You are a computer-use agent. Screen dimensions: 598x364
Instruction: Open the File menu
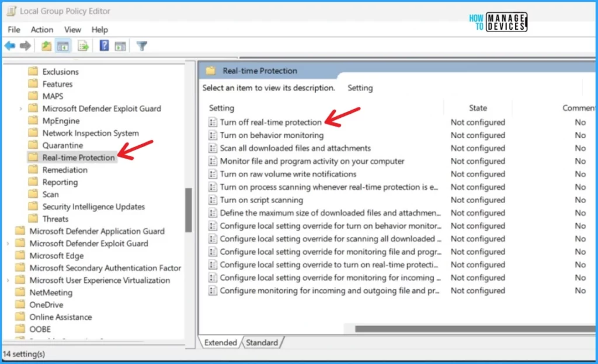click(14, 30)
